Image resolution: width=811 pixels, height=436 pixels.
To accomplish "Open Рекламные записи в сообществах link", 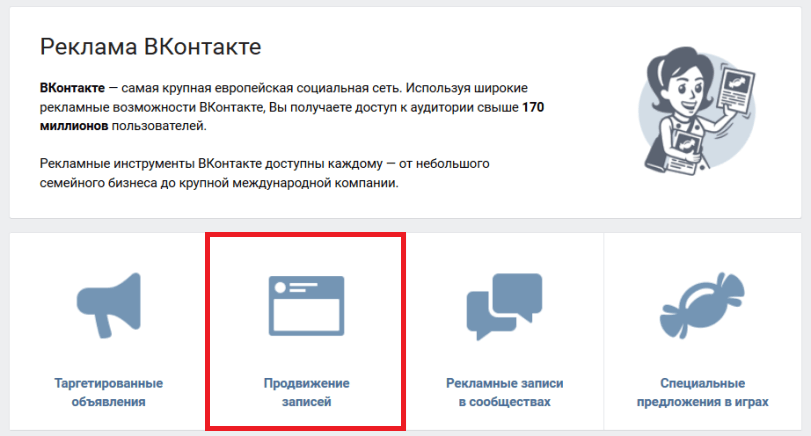I will coord(504,393).
